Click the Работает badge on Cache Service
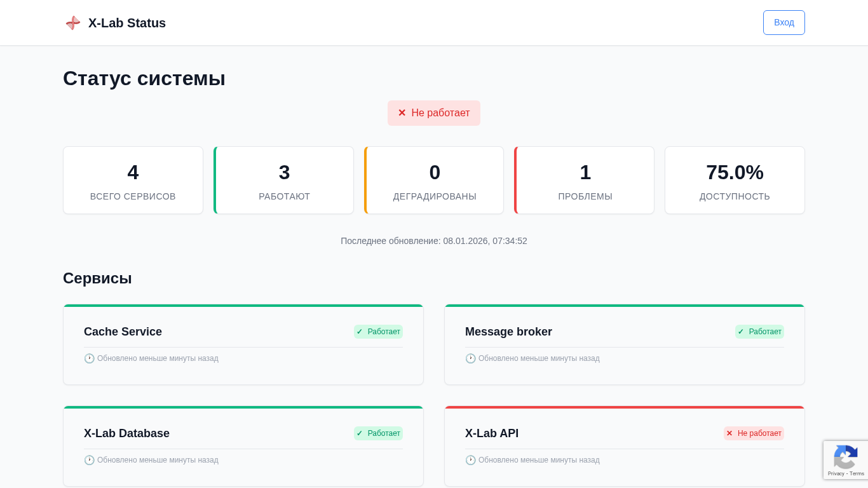The height and width of the screenshot is (488, 868). tap(378, 332)
